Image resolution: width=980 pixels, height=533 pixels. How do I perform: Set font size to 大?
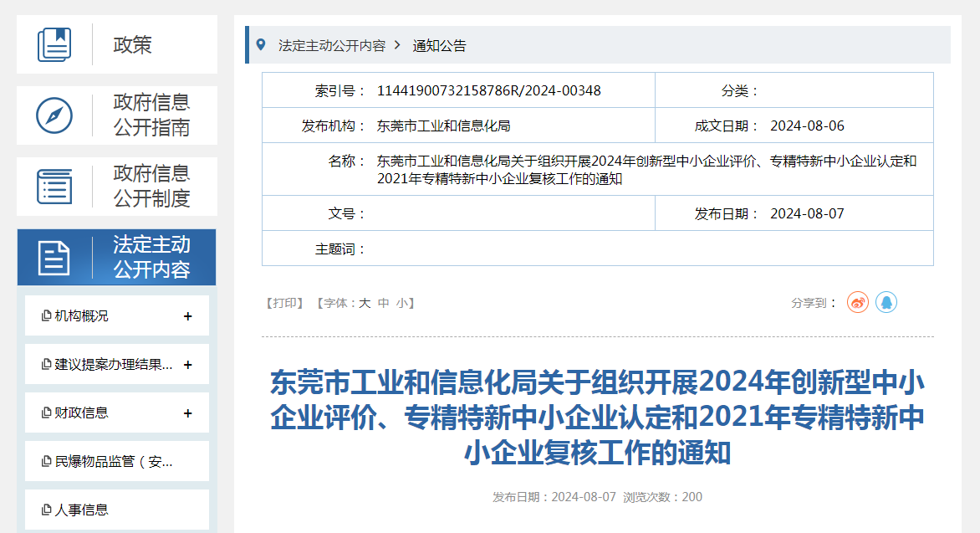pos(365,304)
